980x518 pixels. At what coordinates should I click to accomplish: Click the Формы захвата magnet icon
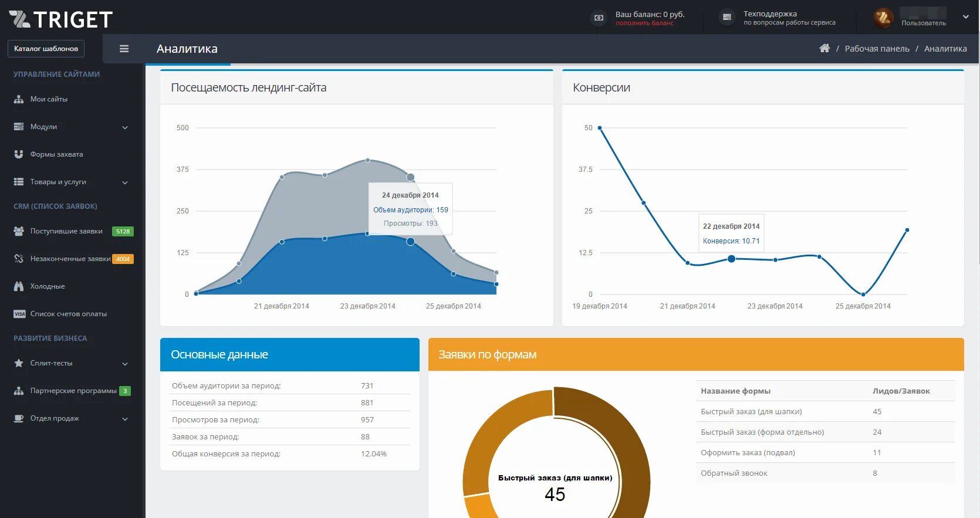point(19,154)
